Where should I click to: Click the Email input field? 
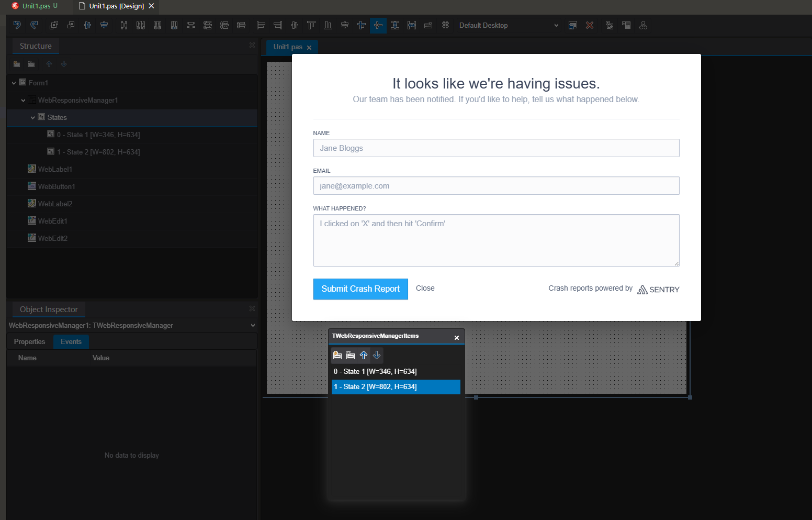click(x=496, y=186)
